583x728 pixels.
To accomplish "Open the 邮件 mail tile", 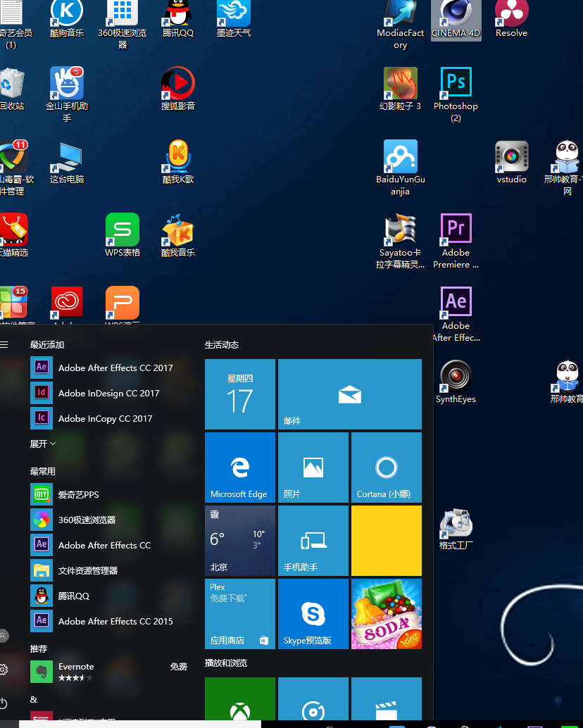I will (349, 394).
